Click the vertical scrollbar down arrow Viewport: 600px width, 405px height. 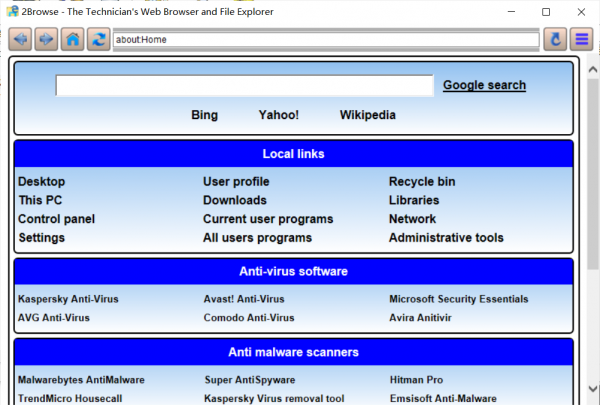click(590, 396)
